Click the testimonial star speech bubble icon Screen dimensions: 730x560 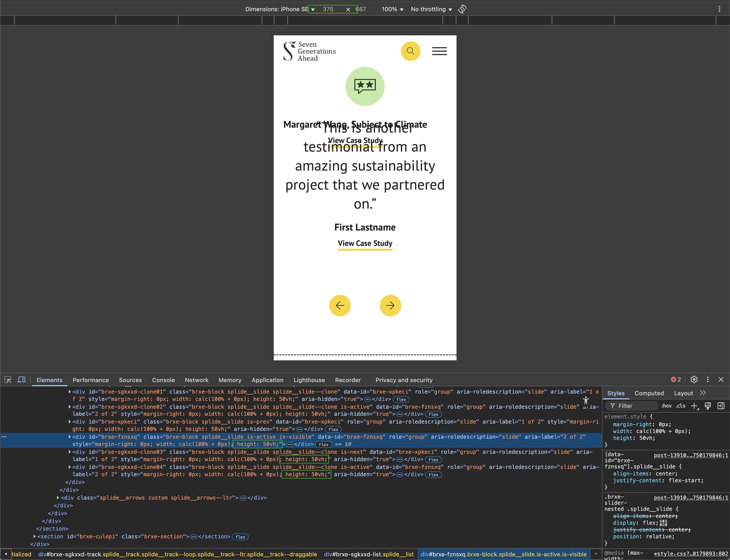[365, 87]
